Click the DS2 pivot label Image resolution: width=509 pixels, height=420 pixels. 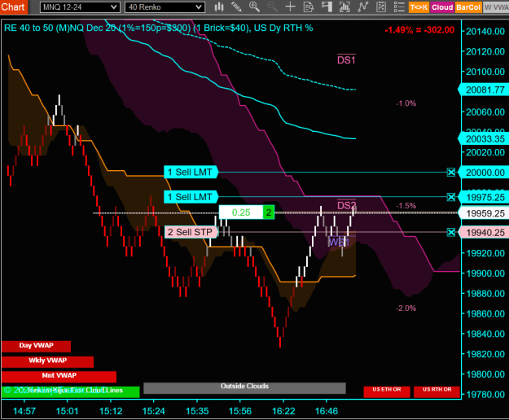pos(346,205)
